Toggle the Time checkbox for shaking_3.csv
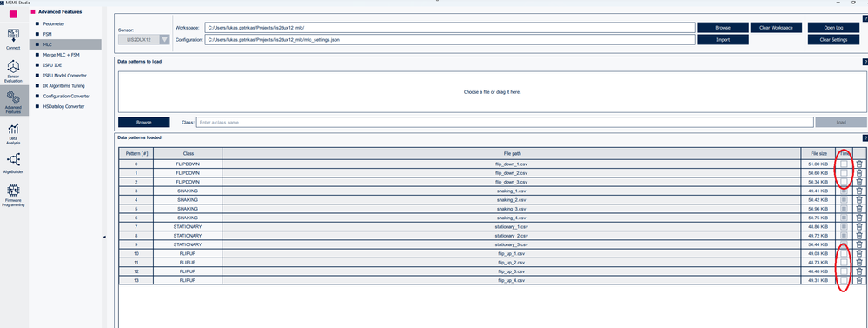This screenshot has height=328, width=868. pos(844,209)
